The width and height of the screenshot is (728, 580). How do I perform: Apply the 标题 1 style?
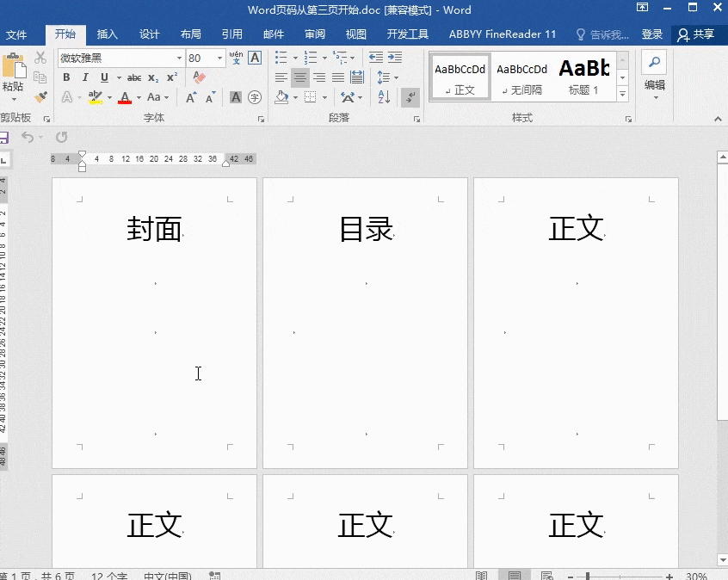tap(584, 76)
